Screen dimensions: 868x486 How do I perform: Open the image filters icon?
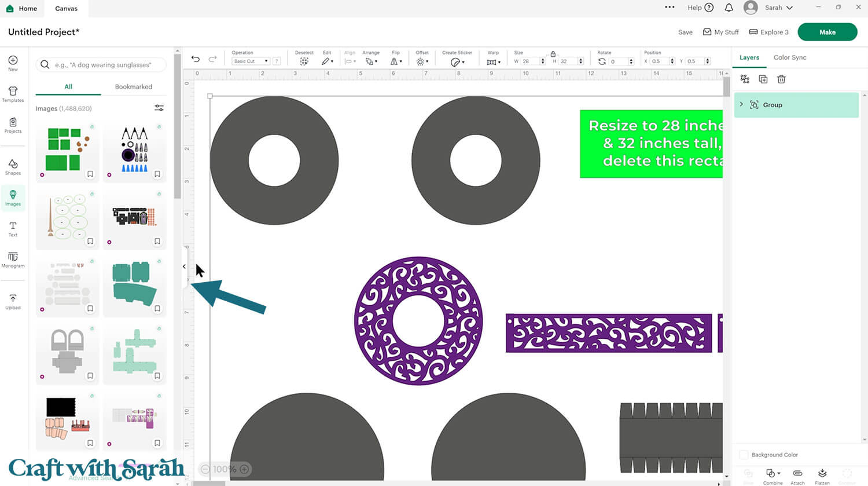point(159,108)
